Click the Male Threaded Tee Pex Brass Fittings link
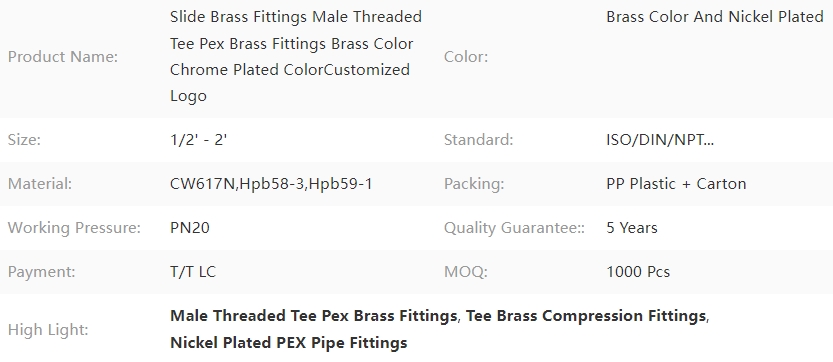The height and width of the screenshot is (362, 833). coord(313,316)
